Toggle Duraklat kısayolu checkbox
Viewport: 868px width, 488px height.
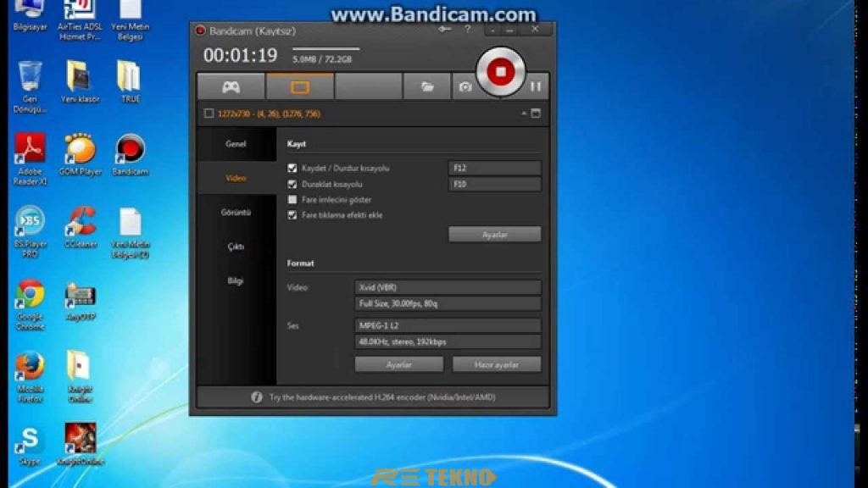(292, 184)
